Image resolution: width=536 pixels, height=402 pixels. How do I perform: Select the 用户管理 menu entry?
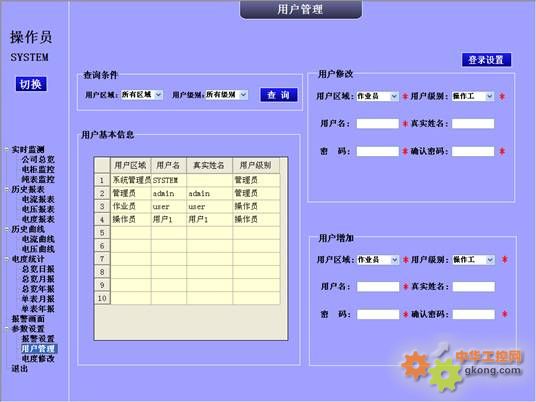click(38, 349)
